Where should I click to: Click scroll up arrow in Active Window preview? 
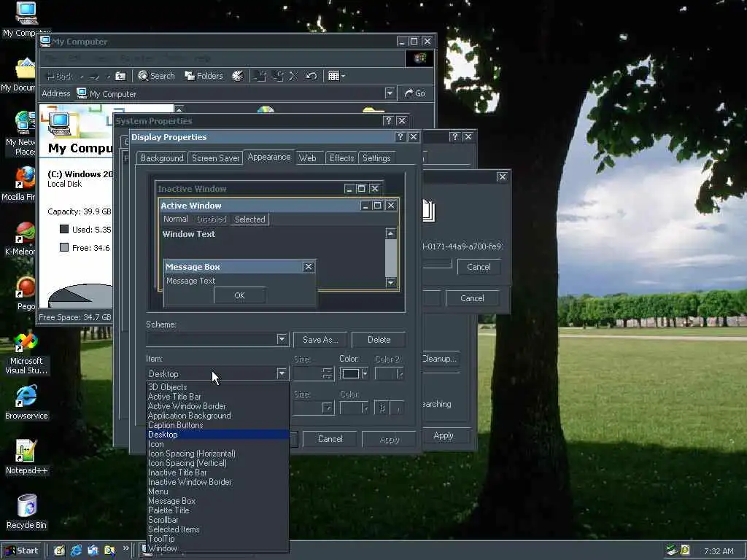[x=391, y=233]
